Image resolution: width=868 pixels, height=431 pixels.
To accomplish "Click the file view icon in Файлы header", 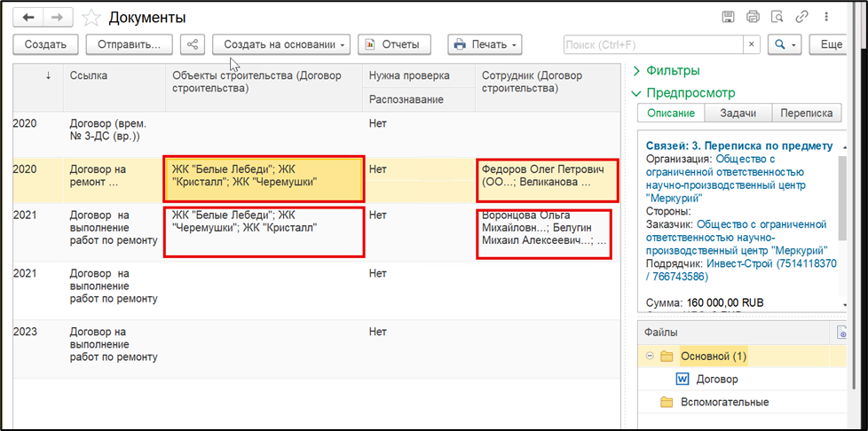I will [841, 333].
